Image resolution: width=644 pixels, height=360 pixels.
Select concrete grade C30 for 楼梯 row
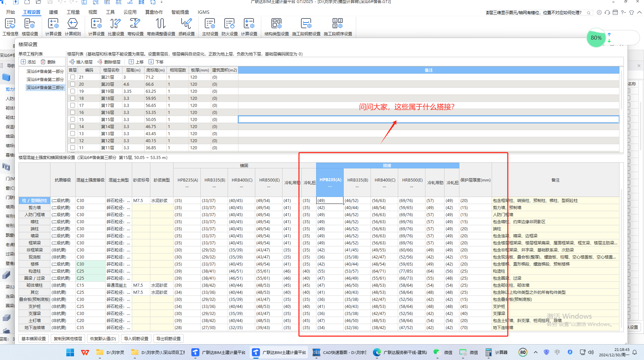point(90,264)
